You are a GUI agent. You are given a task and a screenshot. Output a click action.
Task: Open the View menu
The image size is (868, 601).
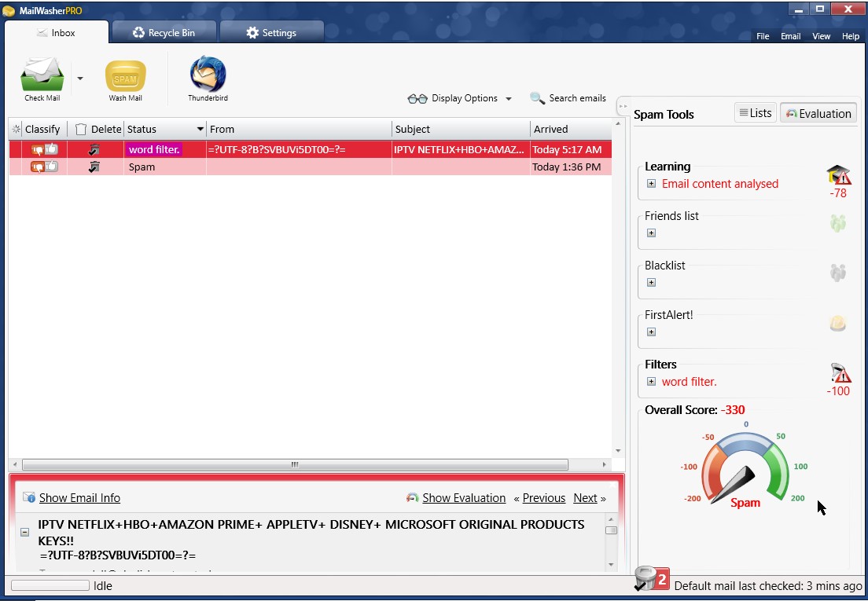point(821,36)
